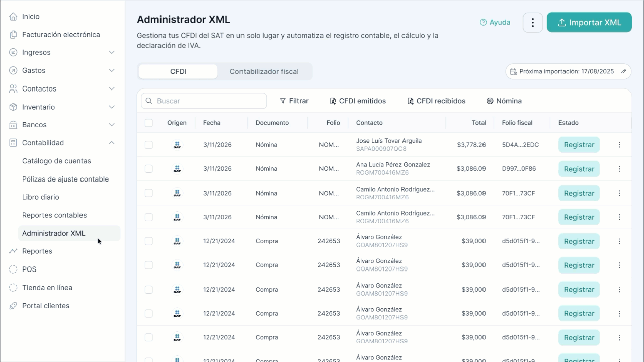Click total $3,778.26
Screen dimensions: 644x362
[471, 145]
